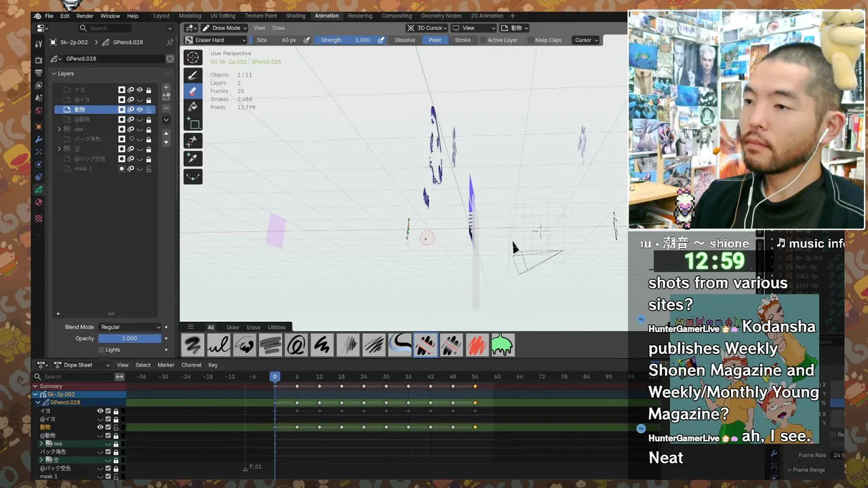Open the File menu
Viewport: 868px width, 488px height.
tap(49, 16)
